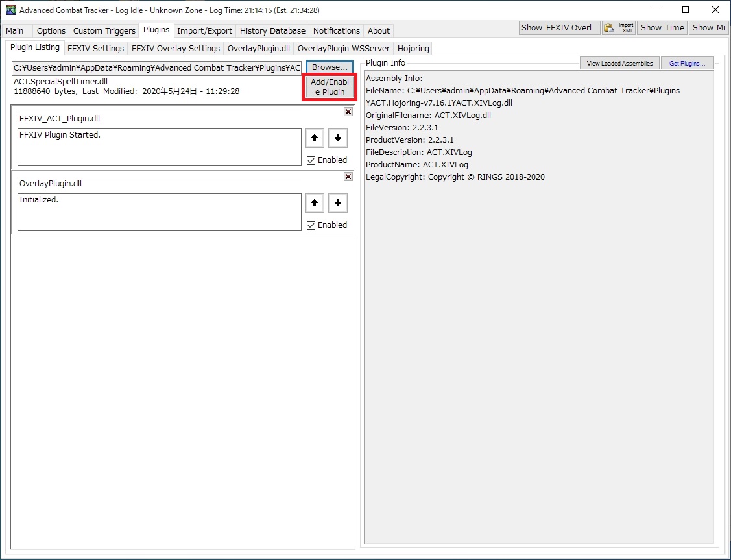The width and height of the screenshot is (731, 560).
Task: Open the Hojoring sub-tab
Action: tap(413, 49)
